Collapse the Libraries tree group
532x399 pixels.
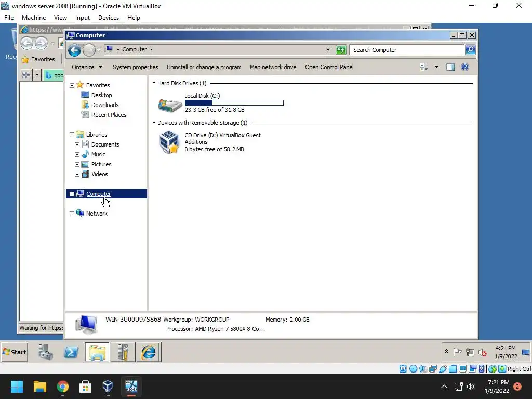point(72,135)
